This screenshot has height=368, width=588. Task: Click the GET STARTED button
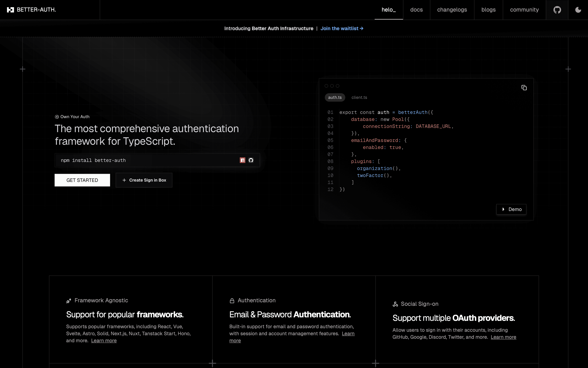(x=82, y=180)
